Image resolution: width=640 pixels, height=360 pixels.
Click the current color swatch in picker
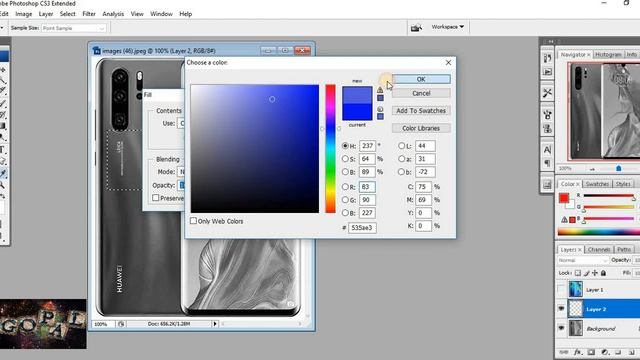pyautogui.click(x=357, y=112)
